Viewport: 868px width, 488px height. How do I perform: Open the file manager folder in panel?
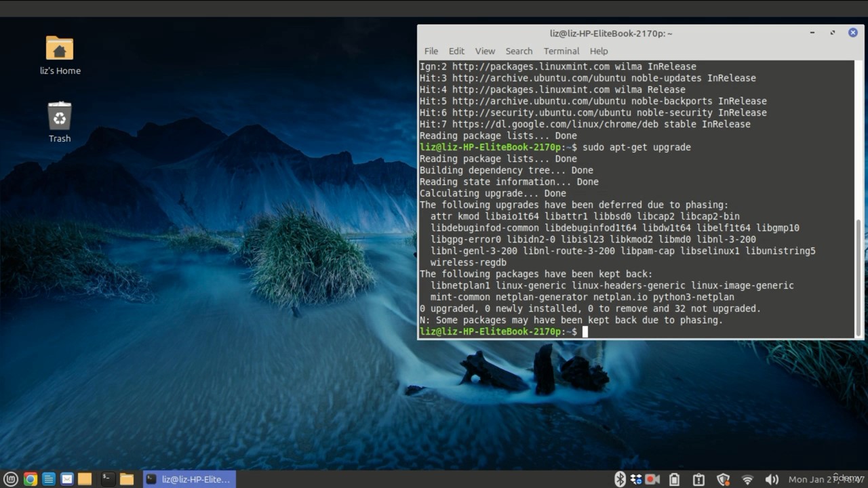point(127,479)
